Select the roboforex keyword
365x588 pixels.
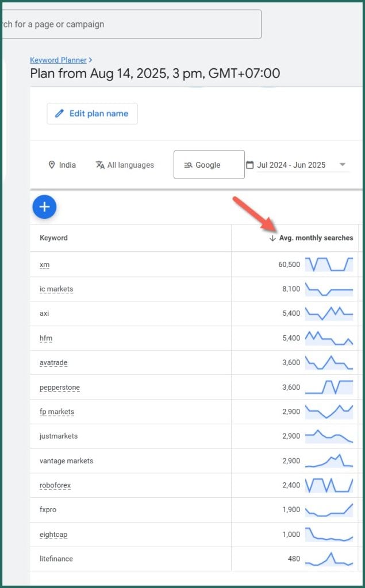click(55, 485)
